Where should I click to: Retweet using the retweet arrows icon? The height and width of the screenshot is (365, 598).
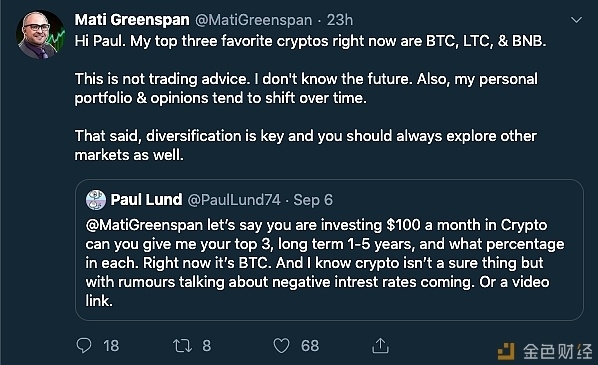[183, 346]
